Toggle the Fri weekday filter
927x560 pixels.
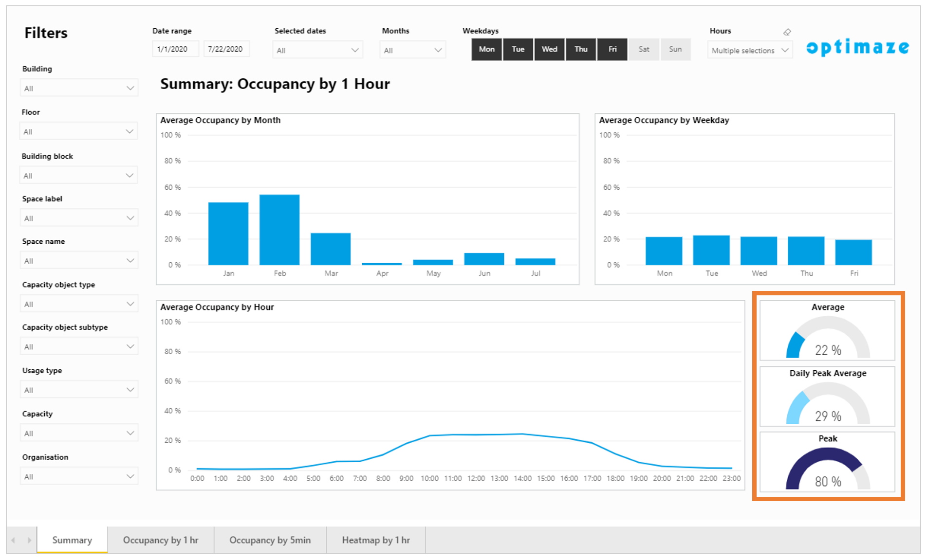[612, 49]
